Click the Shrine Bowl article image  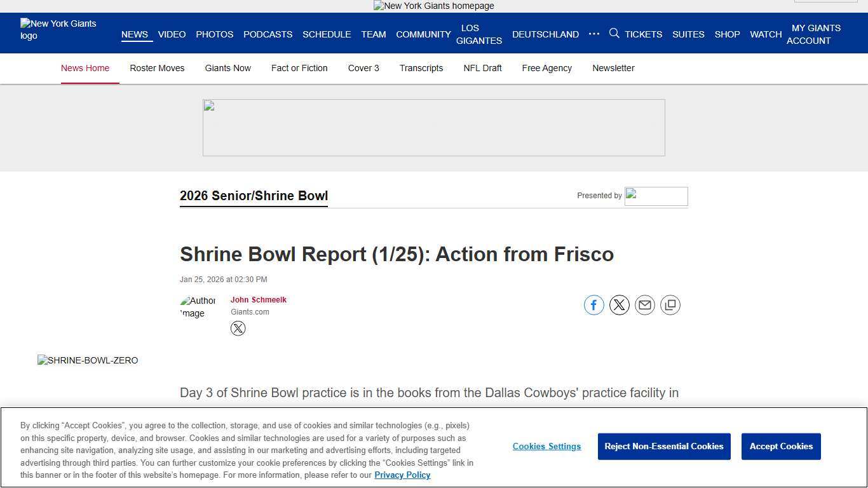88,360
